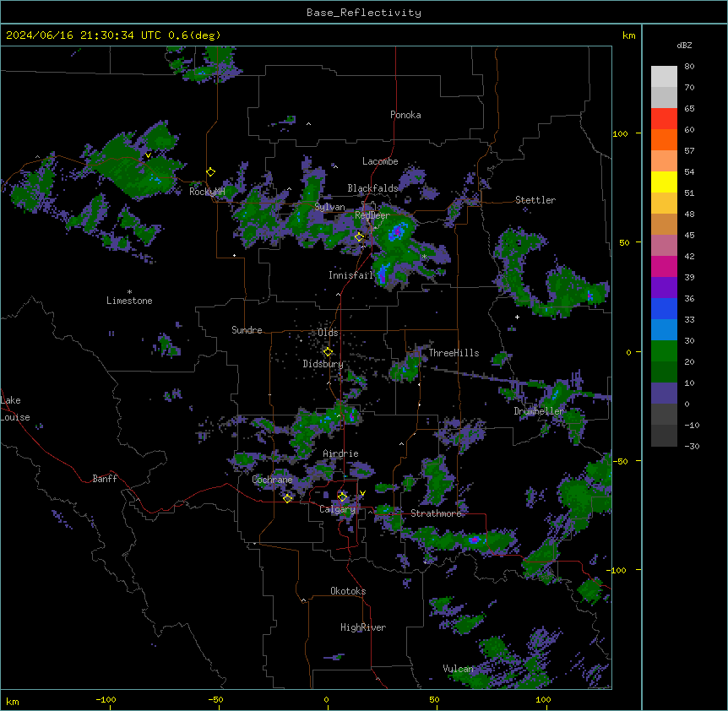
Task: Click the yellow diamond marker below Cochrane
Action: click(x=287, y=498)
